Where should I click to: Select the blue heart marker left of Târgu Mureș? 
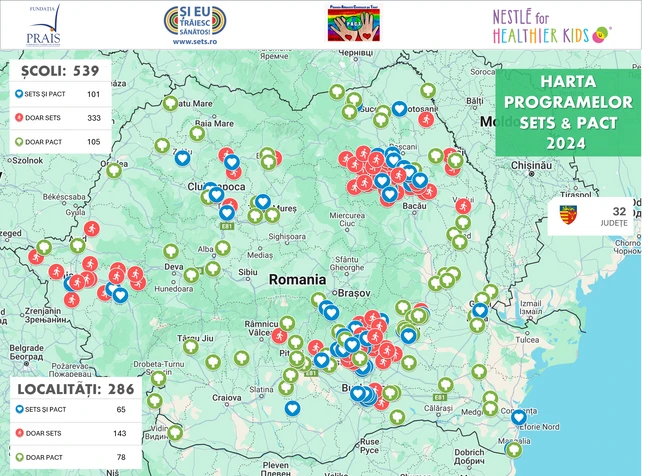tap(263, 202)
